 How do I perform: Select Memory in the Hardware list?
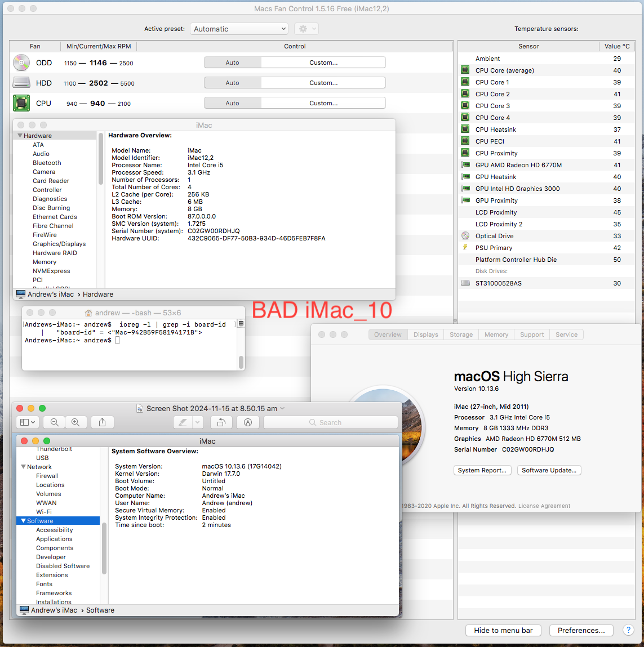pyautogui.click(x=45, y=262)
